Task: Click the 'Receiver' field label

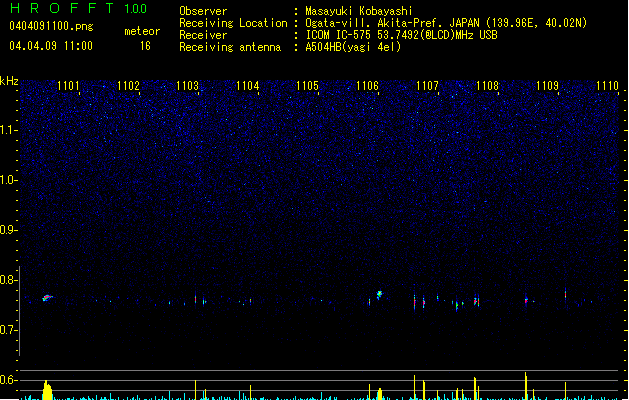Action: (203, 35)
